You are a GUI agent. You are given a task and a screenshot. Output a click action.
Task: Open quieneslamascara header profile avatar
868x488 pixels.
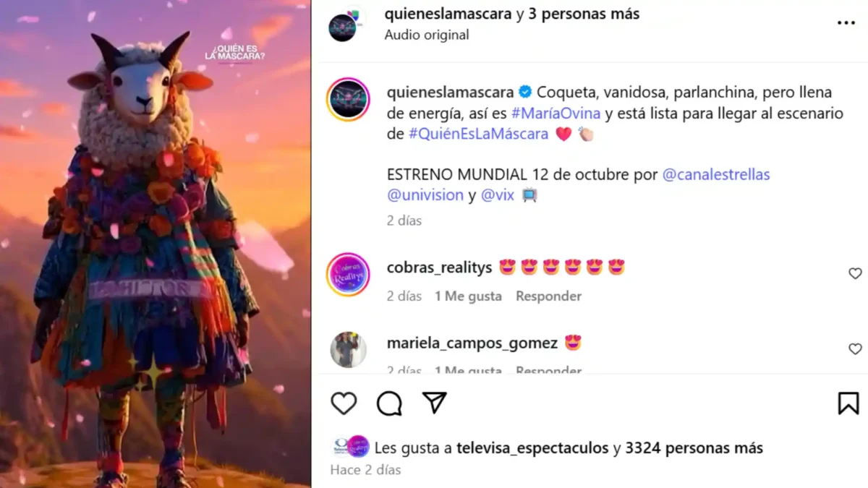point(344,25)
